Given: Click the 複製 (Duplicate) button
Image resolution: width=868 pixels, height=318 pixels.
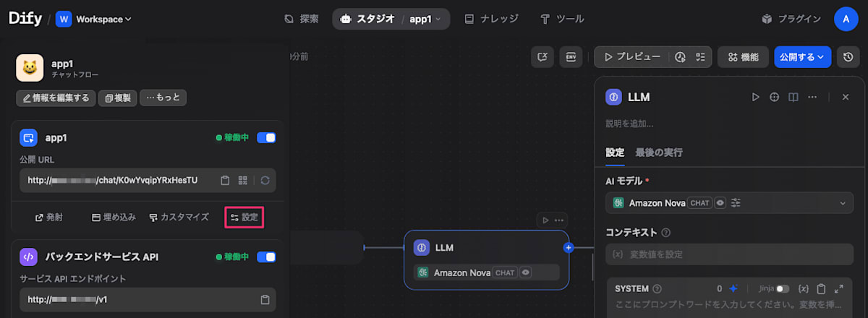Looking at the screenshot, I should pos(117,98).
